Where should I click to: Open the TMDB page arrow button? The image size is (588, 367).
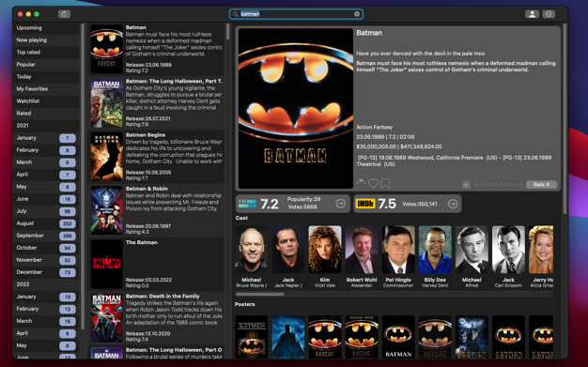pos(341,204)
